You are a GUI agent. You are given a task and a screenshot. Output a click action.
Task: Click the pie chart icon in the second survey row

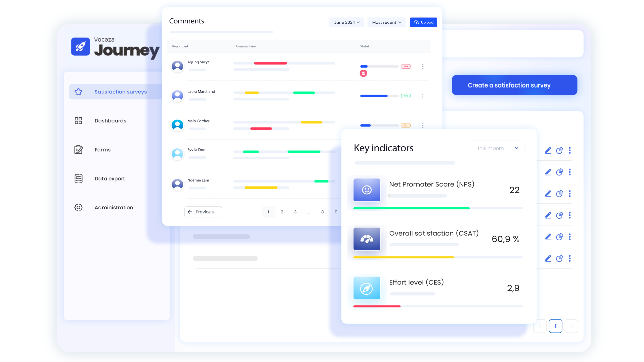(x=559, y=172)
